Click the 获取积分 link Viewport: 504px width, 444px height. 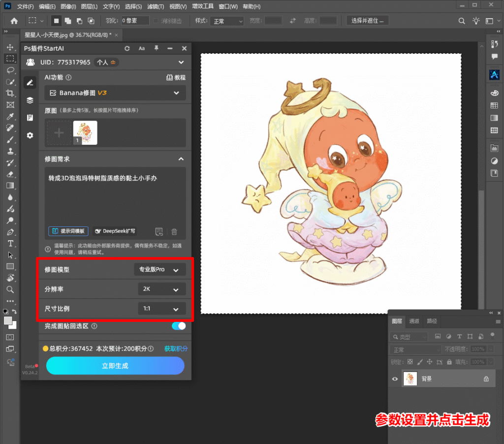coord(176,349)
